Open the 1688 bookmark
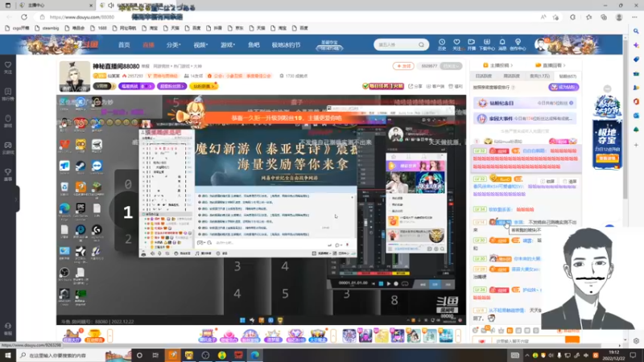 (x=98, y=28)
